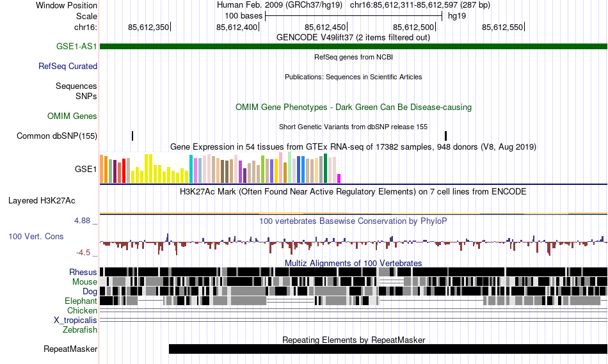Click the RepeatMasker track label
The height and width of the screenshot is (364, 608).
70,349
